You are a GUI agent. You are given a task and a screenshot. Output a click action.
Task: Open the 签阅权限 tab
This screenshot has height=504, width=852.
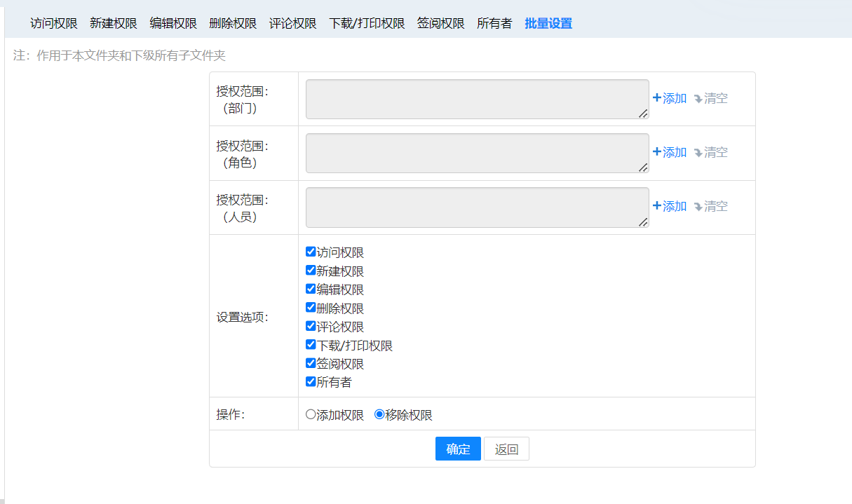(x=440, y=23)
